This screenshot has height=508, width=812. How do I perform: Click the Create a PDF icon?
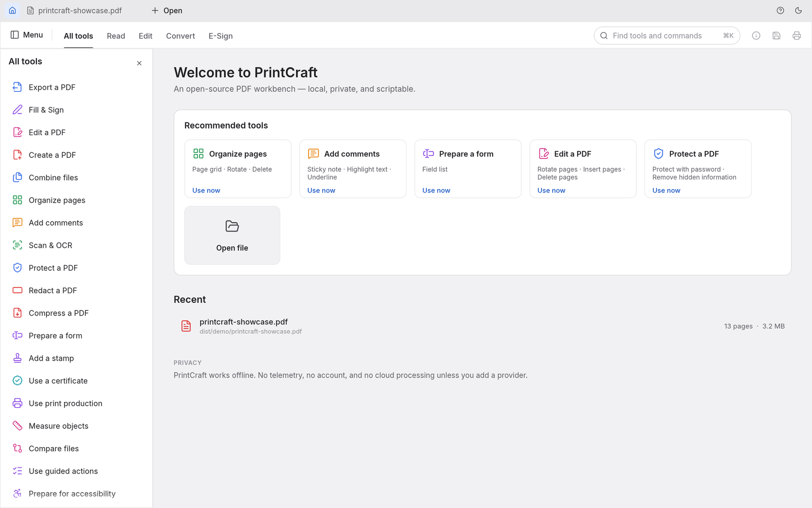pos(17,155)
